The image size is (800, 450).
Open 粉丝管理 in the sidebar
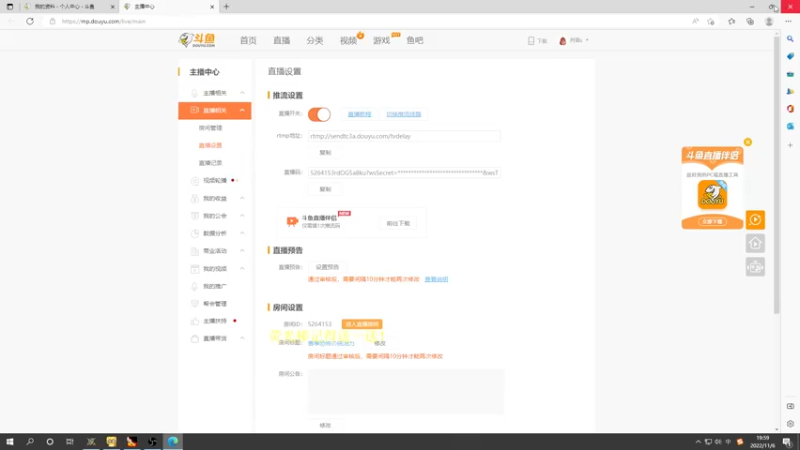pyautogui.click(x=215, y=304)
